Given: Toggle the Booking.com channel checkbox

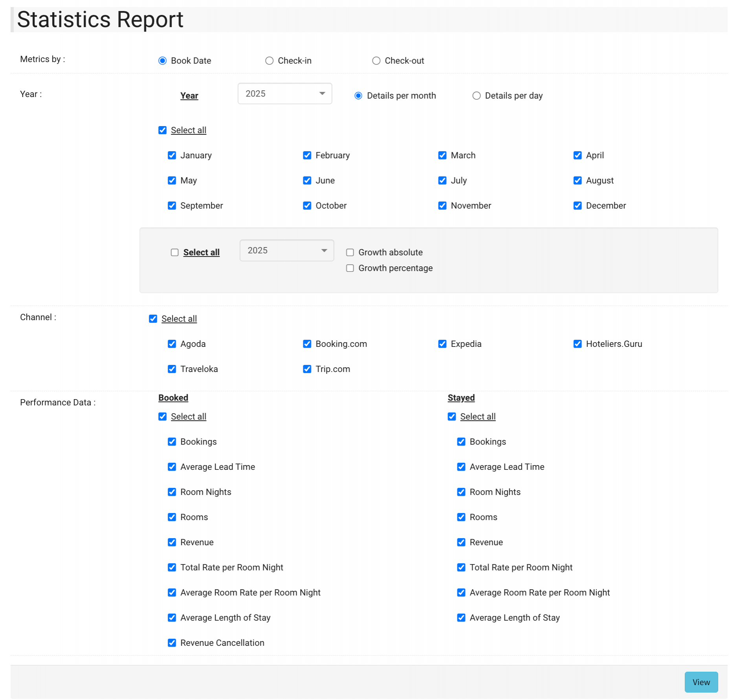Looking at the screenshot, I should point(307,344).
